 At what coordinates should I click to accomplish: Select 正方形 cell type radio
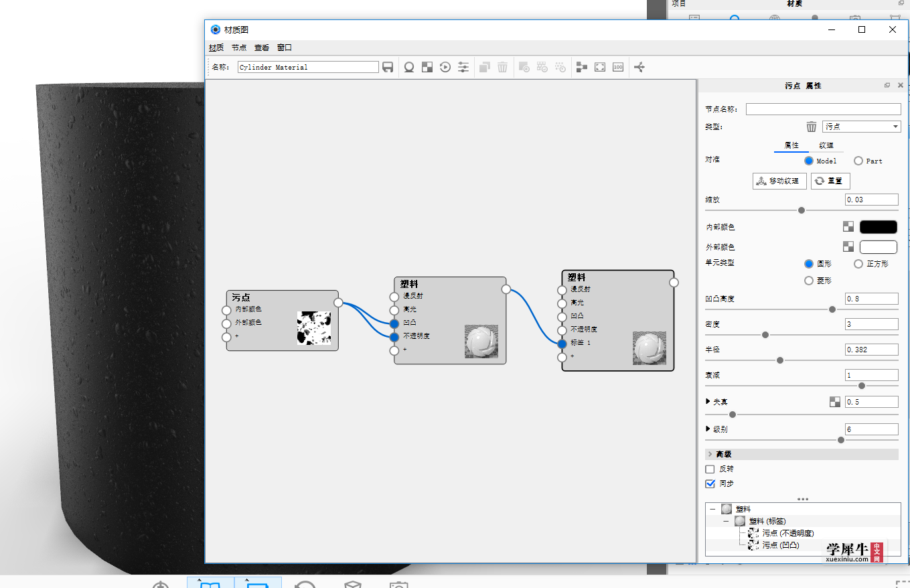pyautogui.click(x=858, y=264)
